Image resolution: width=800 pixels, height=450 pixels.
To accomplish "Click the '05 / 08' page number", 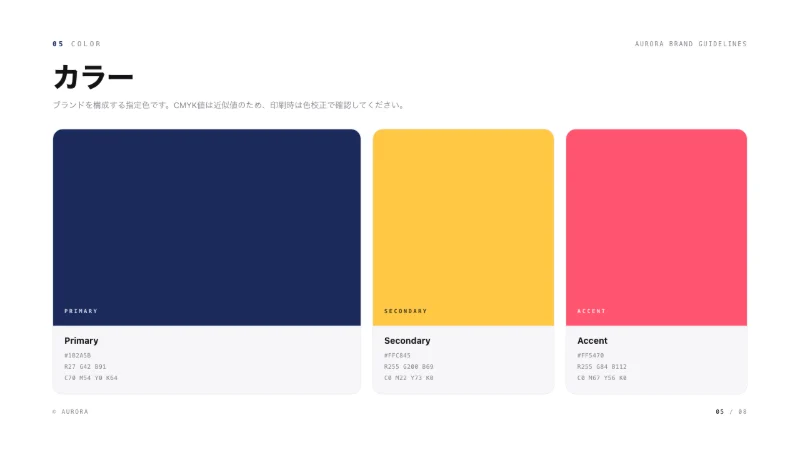I will point(731,412).
